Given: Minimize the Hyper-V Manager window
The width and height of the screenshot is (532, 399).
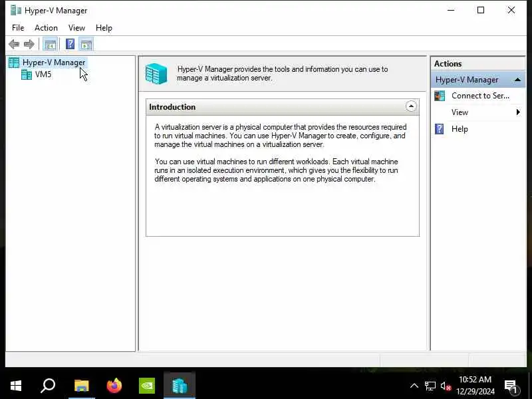Looking at the screenshot, I should point(451,10).
